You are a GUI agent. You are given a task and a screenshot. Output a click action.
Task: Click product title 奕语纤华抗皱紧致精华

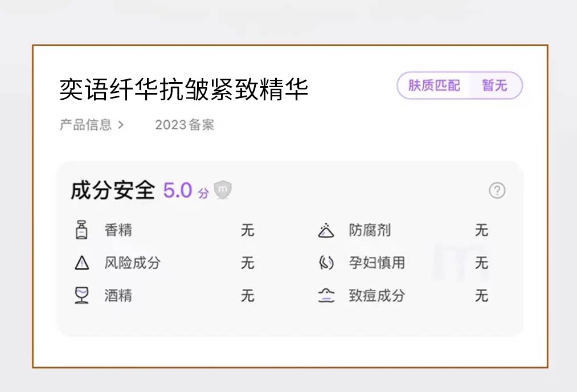(183, 89)
